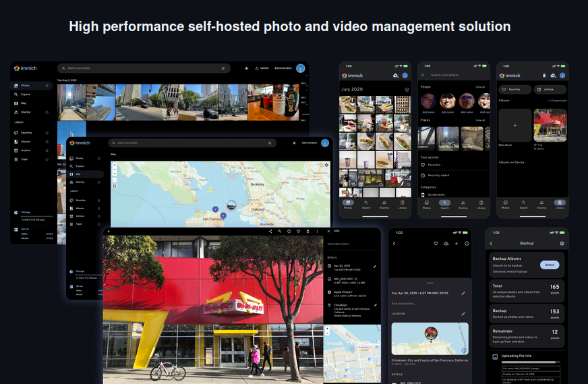Open cloud backup status on the Photos phone screen
The height and width of the screenshot is (384, 588).
pos(395,76)
